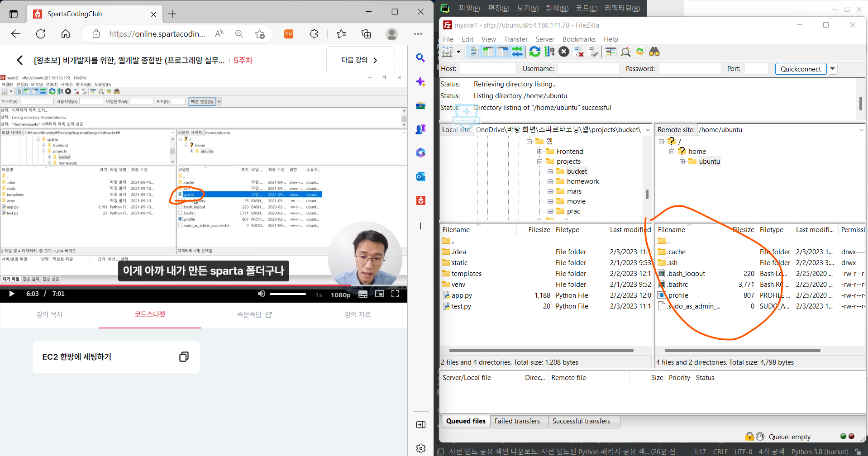Switch to Failed transfers tab
The height and width of the screenshot is (456, 868).
pyautogui.click(x=517, y=421)
